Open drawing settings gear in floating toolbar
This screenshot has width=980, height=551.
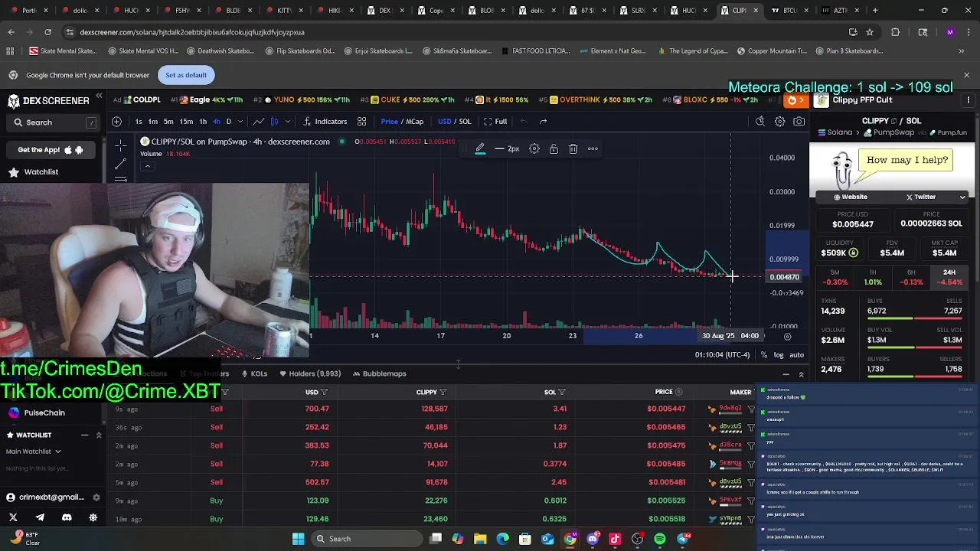534,148
